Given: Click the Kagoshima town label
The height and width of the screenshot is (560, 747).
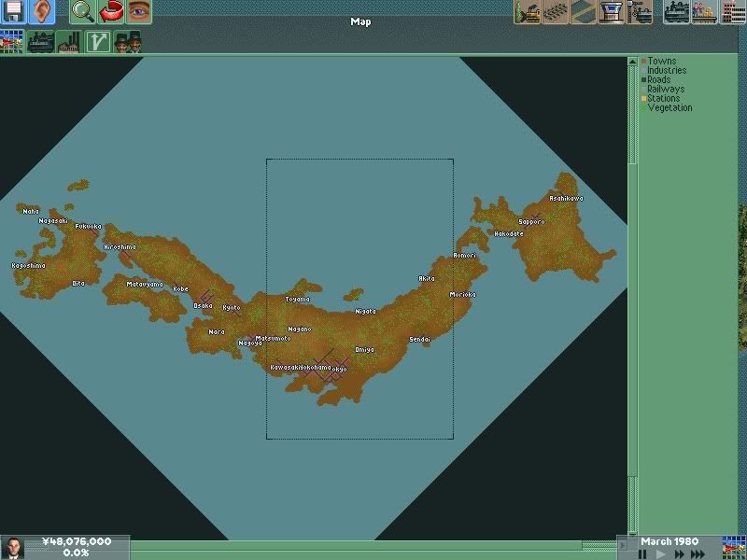Looking at the screenshot, I should 29,266.
